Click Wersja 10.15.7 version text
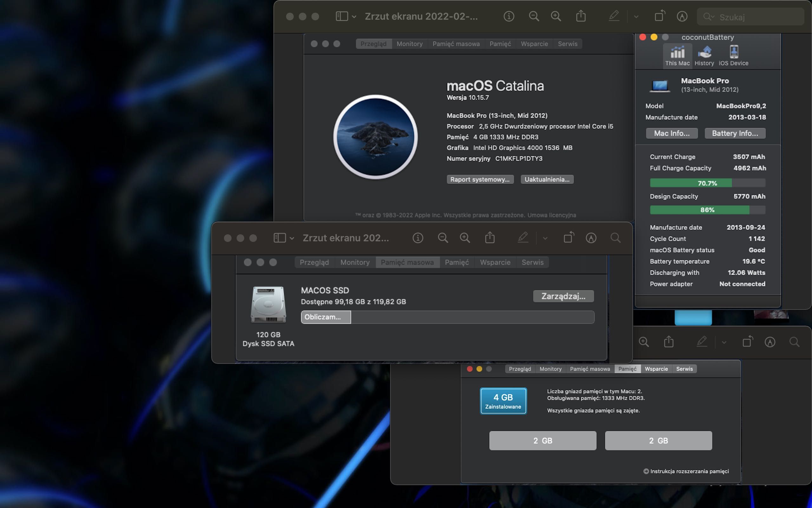Image resolution: width=812 pixels, height=508 pixels. (x=468, y=98)
